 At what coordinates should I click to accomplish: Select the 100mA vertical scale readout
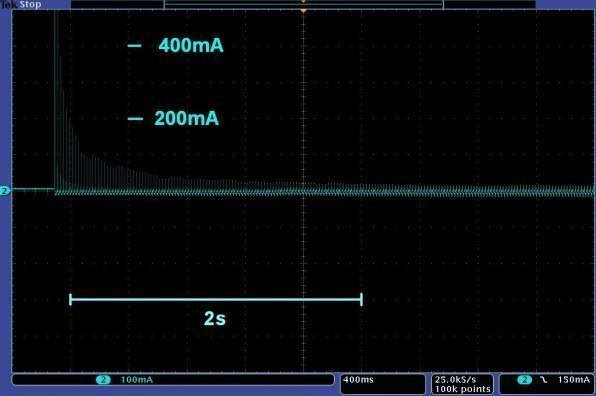pos(137,380)
